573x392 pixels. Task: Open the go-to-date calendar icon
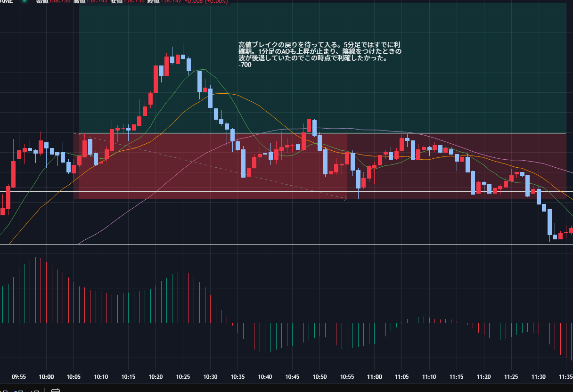pyautogui.click(x=55, y=391)
